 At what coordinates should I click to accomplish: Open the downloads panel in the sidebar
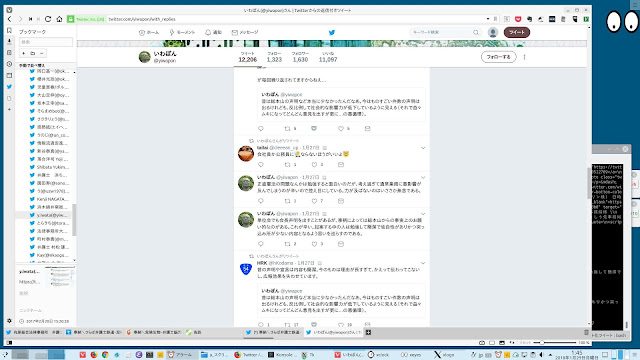9,41
